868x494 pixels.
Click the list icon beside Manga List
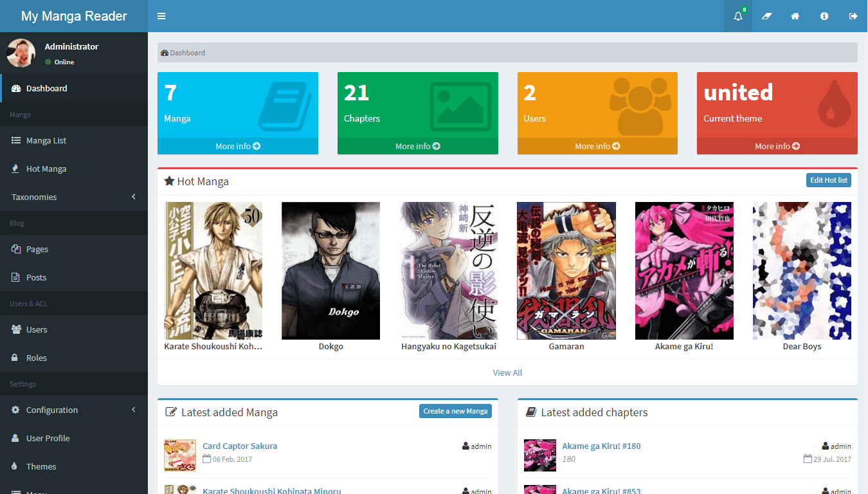point(16,140)
